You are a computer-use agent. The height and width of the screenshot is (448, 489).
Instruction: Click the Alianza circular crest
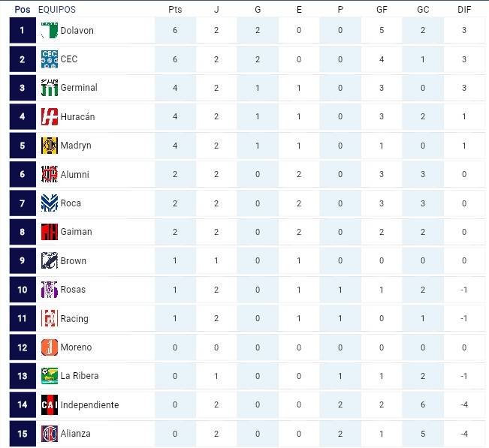click(50, 434)
